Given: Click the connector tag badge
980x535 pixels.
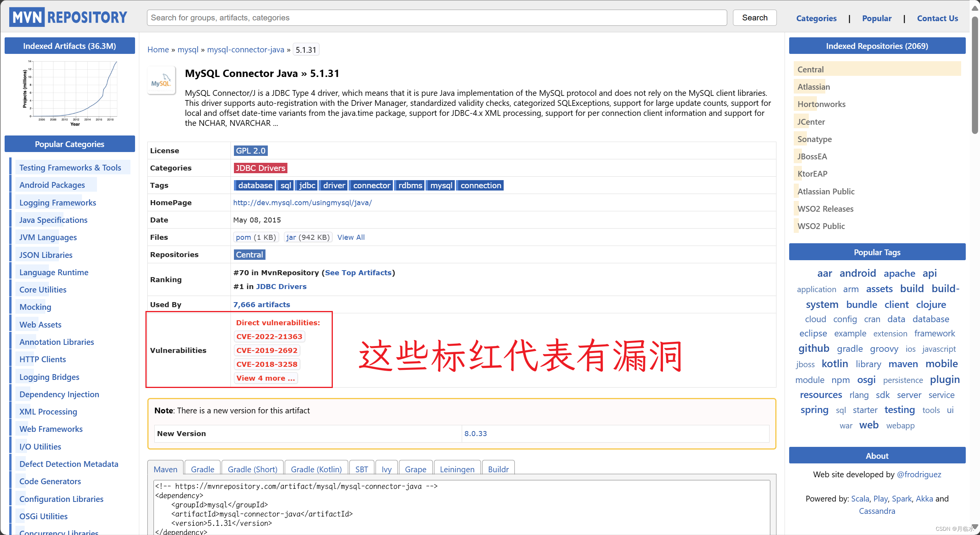Looking at the screenshot, I should [371, 186].
